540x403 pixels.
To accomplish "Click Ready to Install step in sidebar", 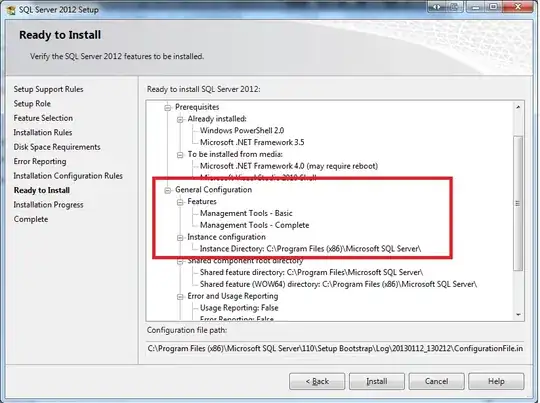I will [42, 190].
